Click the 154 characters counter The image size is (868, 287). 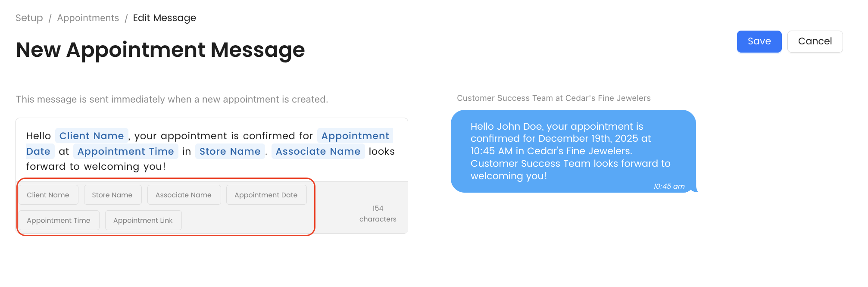pos(378,213)
